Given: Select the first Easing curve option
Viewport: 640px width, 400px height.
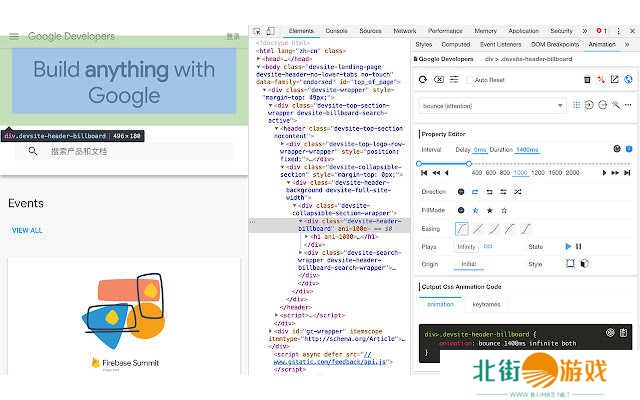Looking at the screenshot, I should [x=462, y=228].
